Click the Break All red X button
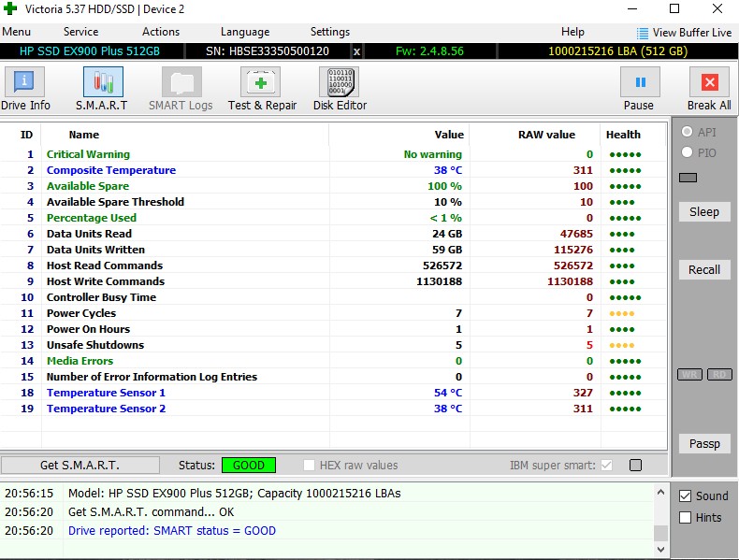Viewport: 739px width, 560px height. click(710, 82)
